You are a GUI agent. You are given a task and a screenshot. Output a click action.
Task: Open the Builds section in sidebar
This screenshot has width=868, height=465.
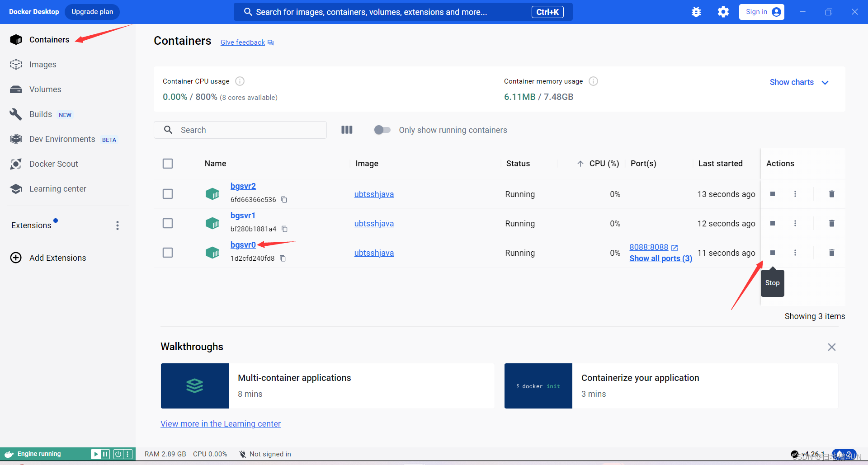41,114
